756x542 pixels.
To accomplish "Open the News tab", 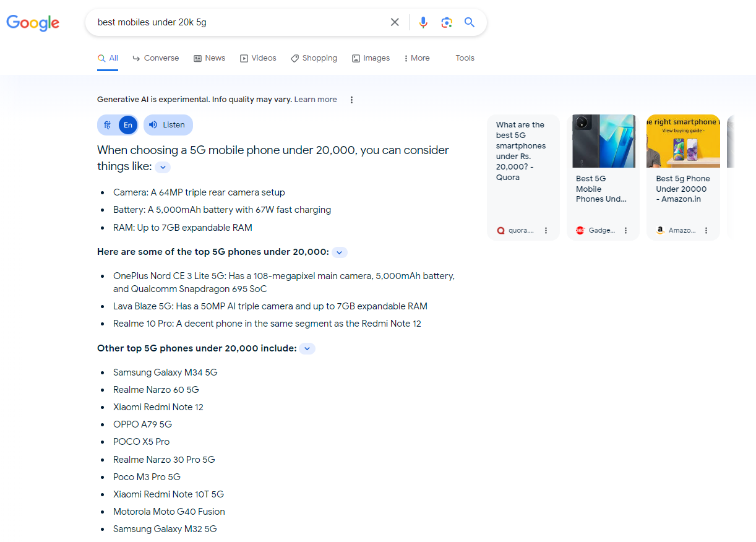I will click(x=209, y=58).
